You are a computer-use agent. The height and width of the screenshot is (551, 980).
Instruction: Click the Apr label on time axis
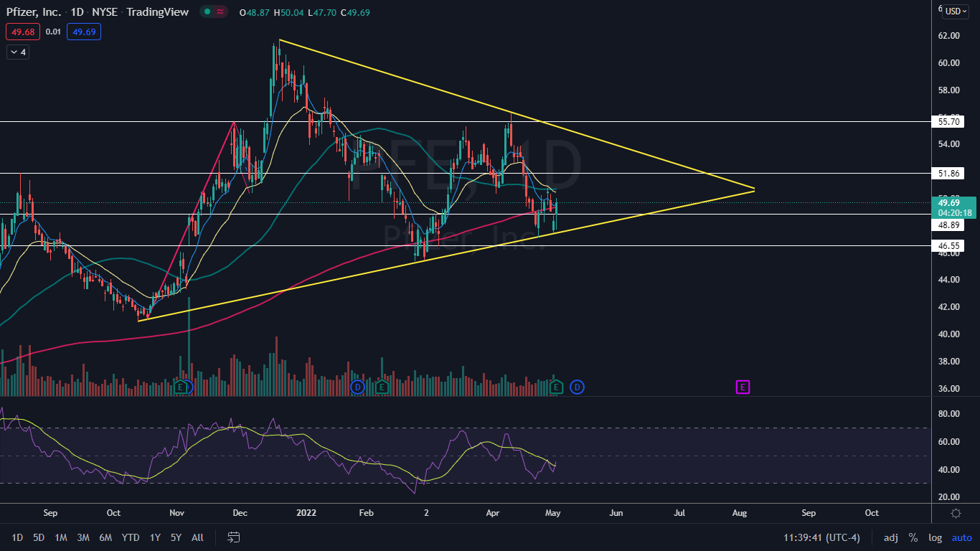coord(492,513)
